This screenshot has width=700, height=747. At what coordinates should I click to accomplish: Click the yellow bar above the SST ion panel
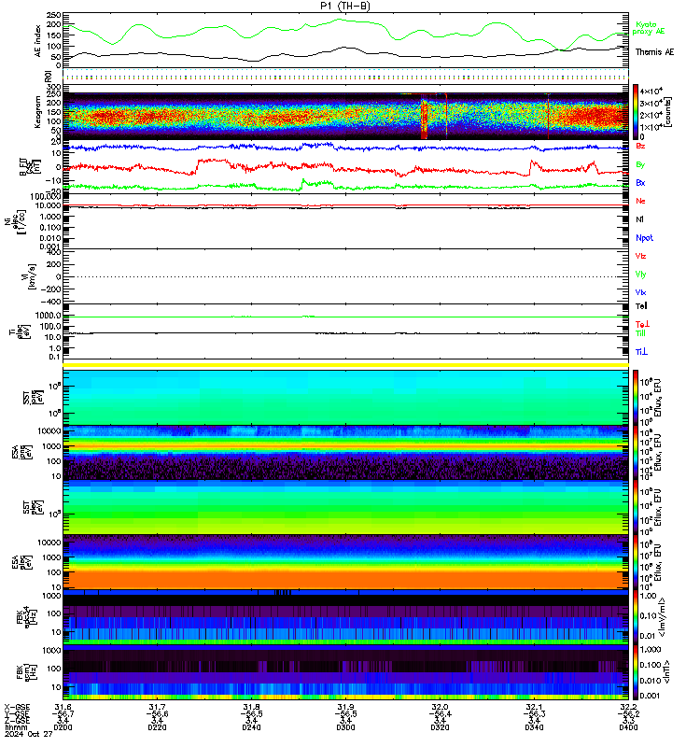(x=345, y=365)
